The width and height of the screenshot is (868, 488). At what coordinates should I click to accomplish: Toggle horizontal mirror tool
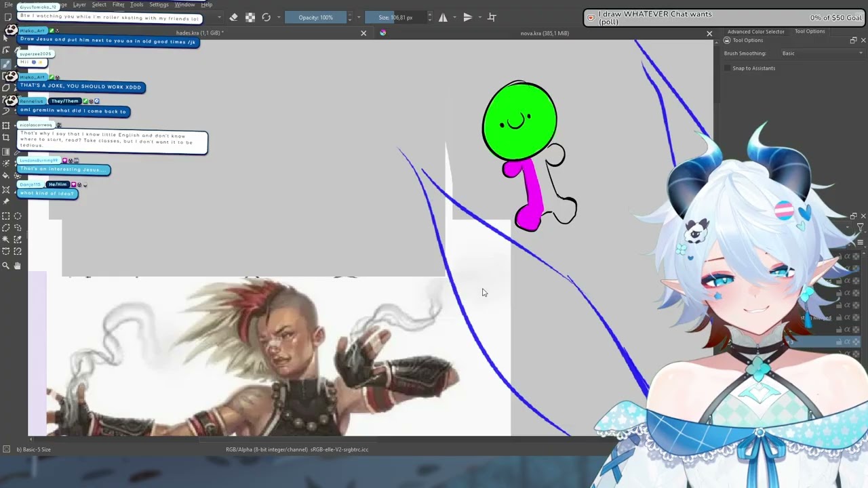[x=443, y=17]
